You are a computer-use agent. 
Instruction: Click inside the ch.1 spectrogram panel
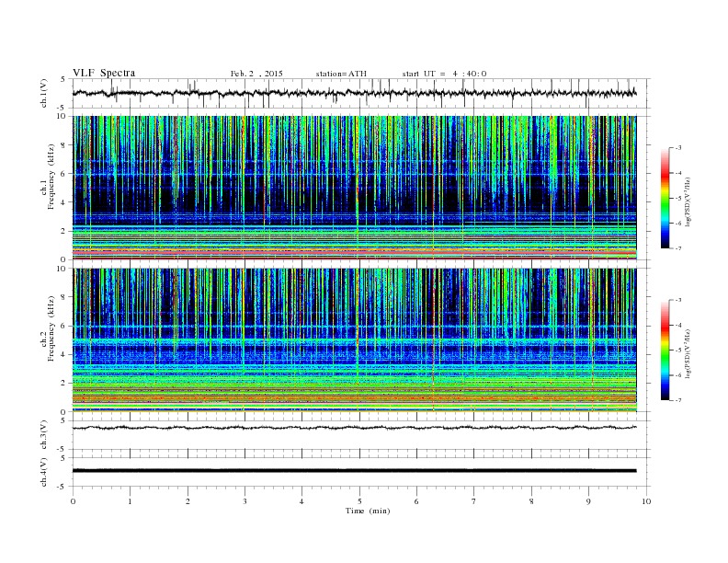pos(354,188)
